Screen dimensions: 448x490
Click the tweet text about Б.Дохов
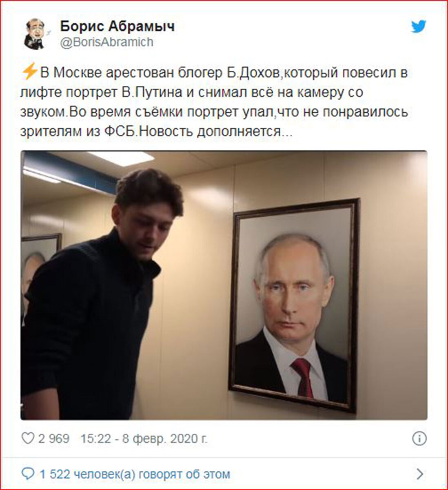click(x=214, y=102)
